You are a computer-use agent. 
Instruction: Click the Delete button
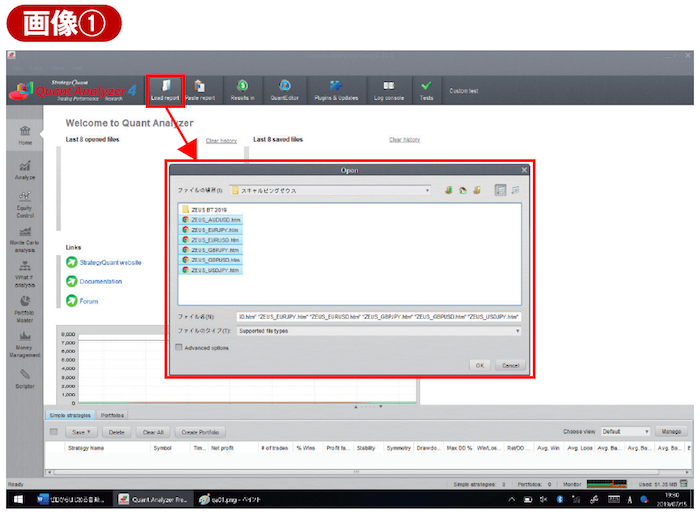117,432
